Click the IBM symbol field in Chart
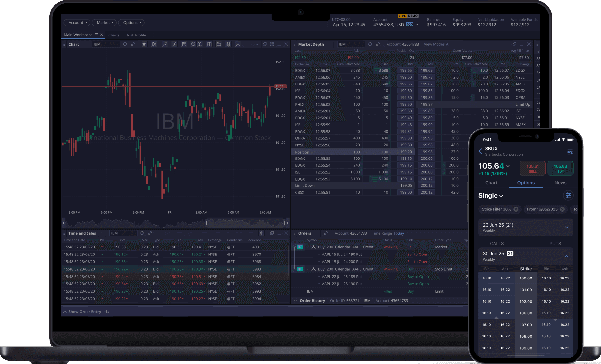The image size is (601, 364). 106,44
